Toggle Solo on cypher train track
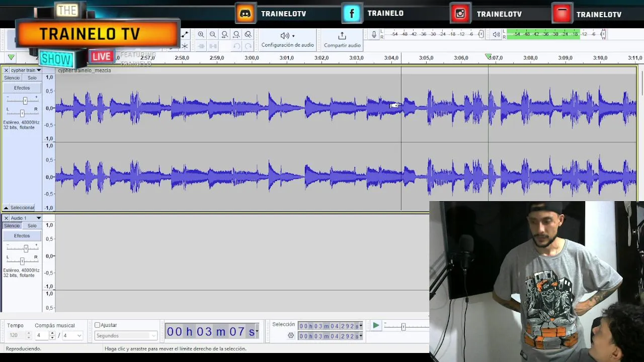The image size is (644, 362). (32, 78)
